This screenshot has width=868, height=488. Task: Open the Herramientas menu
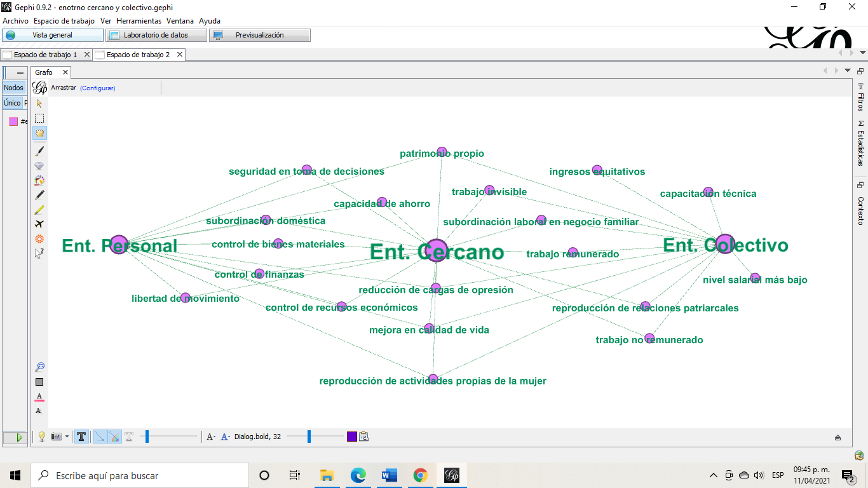tap(139, 21)
